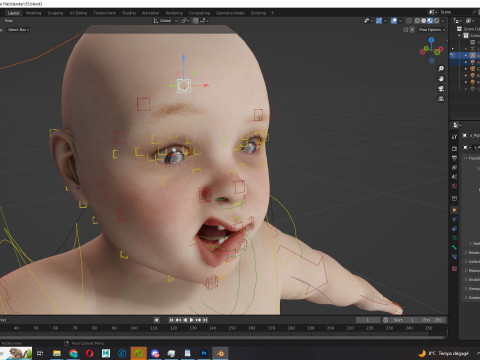Viewport: 480px width, 360px height.
Task: Open the Bone Constraints properties tab
Action: pos(454,257)
